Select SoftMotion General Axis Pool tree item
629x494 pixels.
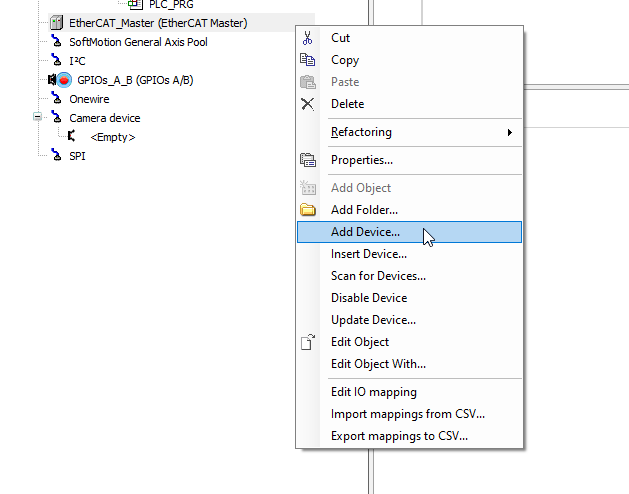coord(138,42)
